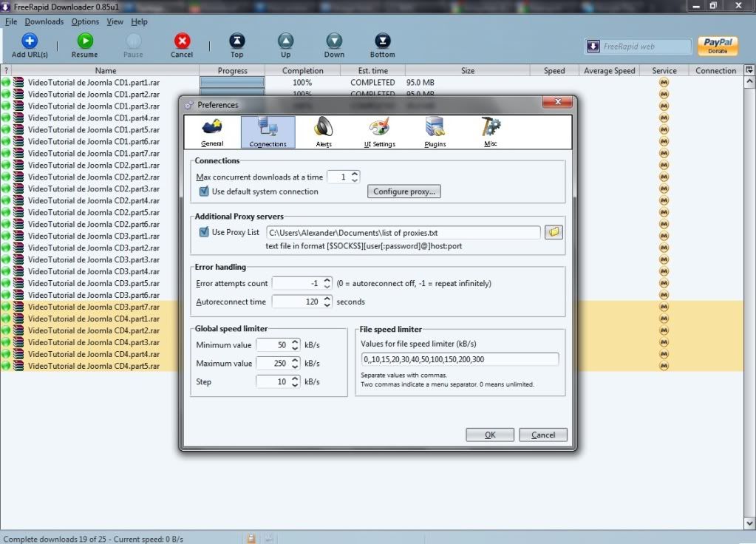Toggle Use default system connection checkbox

[x=204, y=191]
